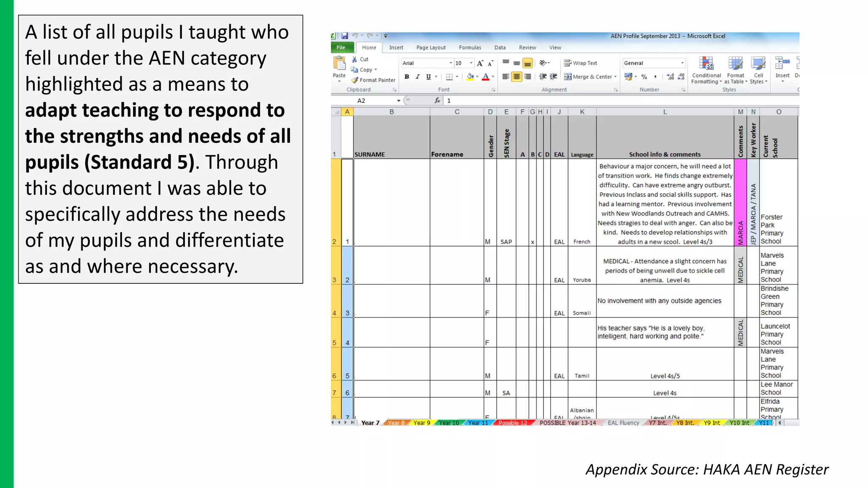
Task: Open the font size 10 dropdown
Action: [x=471, y=63]
